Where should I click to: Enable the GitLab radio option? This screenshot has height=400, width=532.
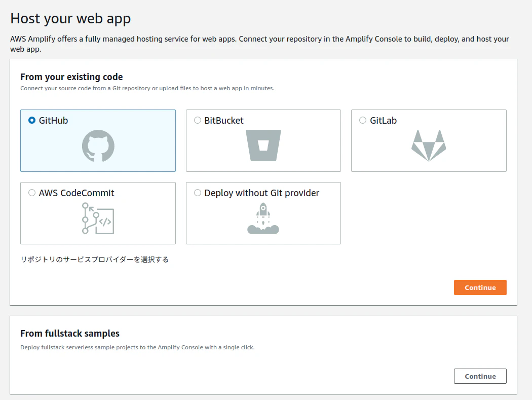pos(363,121)
